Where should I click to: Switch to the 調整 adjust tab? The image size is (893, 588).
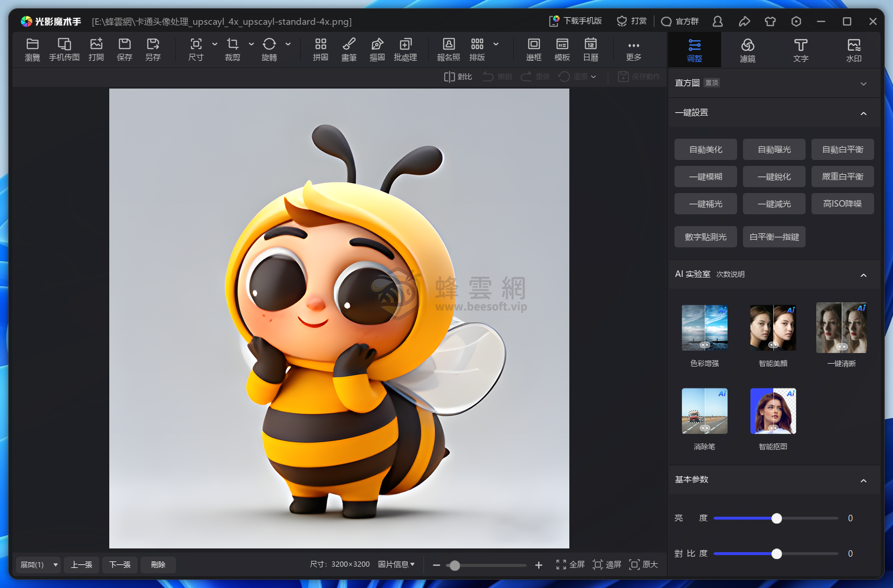coord(695,50)
